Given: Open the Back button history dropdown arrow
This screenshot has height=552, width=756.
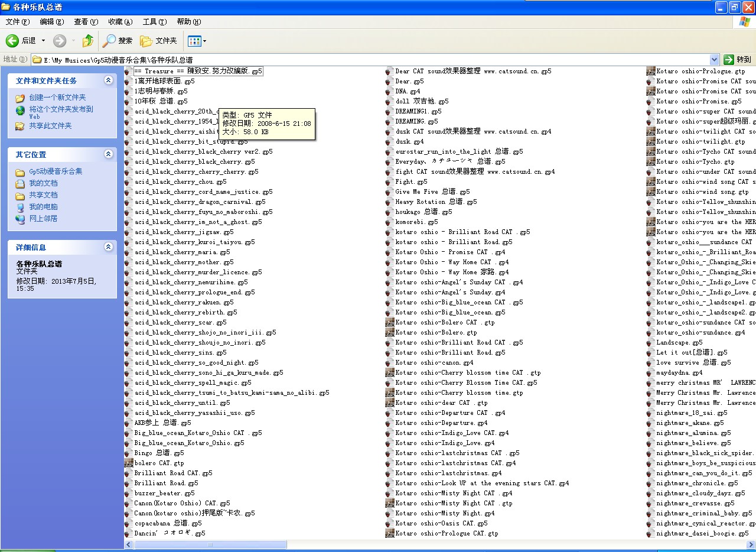Looking at the screenshot, I should pos(43,41).
